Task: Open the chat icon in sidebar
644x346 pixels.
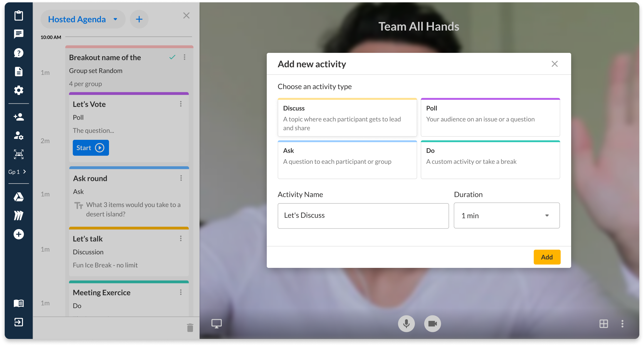Action: pyautogui.click(x=19, y=34)
